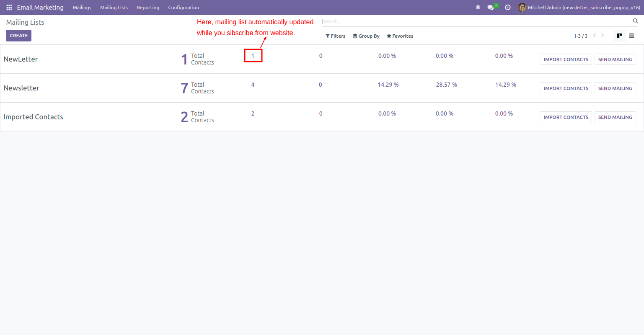Go to previous page arrow
Screen dimensions: 644x335
point(594,36)
